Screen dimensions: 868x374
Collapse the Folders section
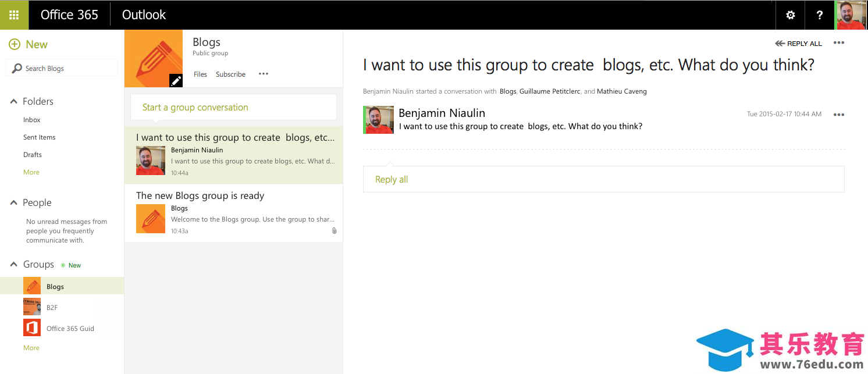[13, 101]
